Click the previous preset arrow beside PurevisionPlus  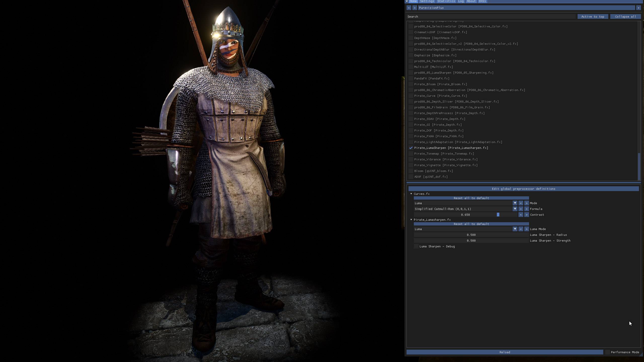click(409, 8)
